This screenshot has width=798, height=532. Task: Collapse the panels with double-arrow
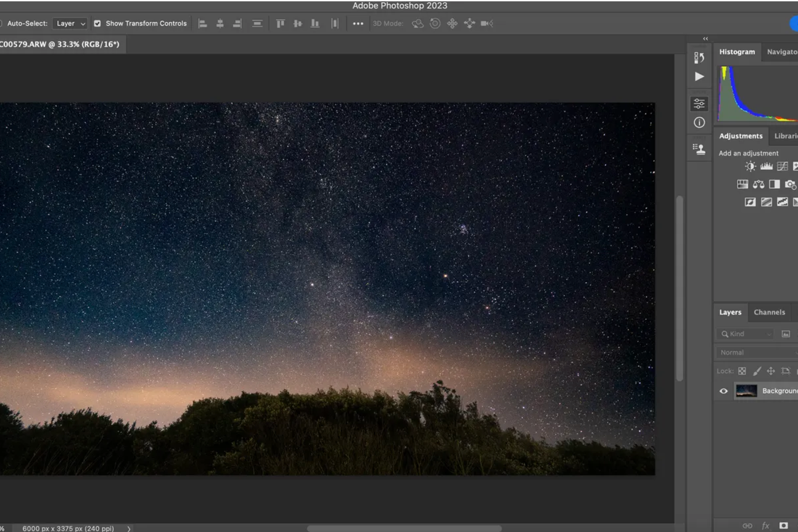[x=705, y=39]
